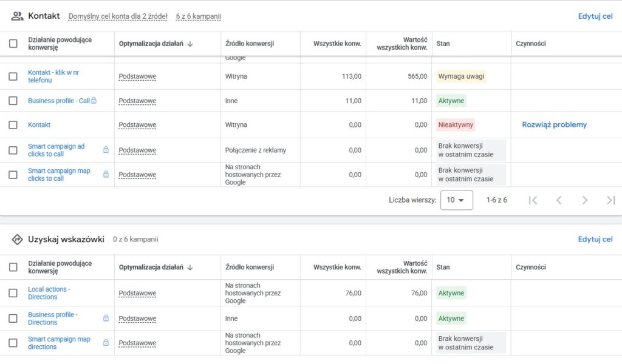Open the Liczba wierszy rows dropdown

456,200
